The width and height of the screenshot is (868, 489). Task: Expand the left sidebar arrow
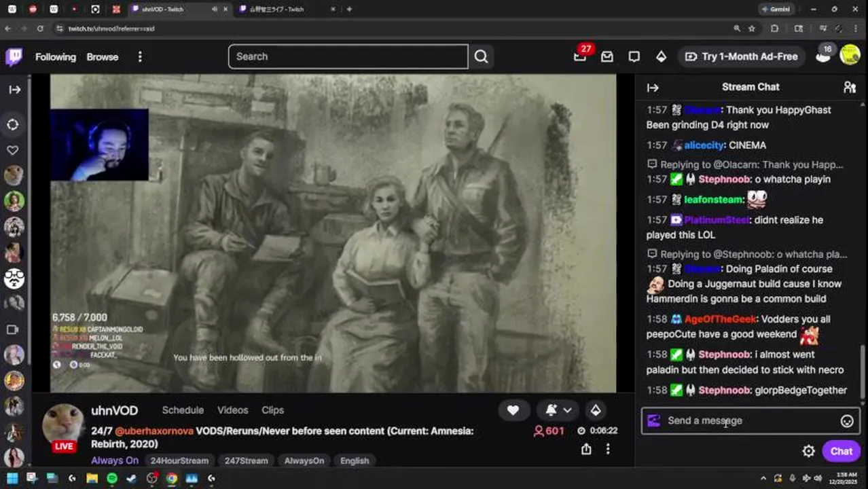click(14, 90)
